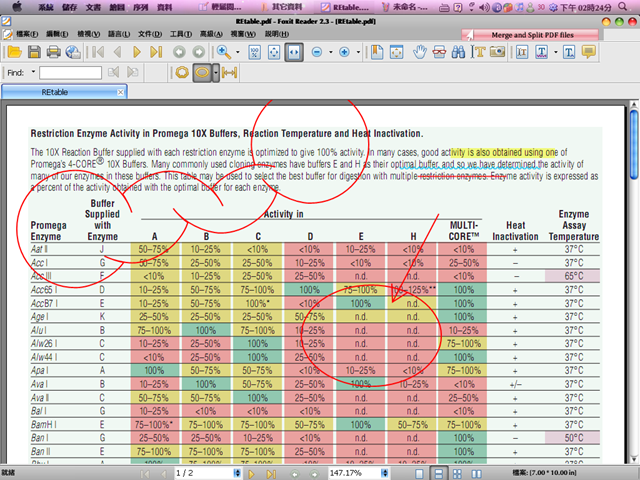Open the bookmark panel icon
The height and width of the screenshot is (480, 640).
(x=377, y=52)
